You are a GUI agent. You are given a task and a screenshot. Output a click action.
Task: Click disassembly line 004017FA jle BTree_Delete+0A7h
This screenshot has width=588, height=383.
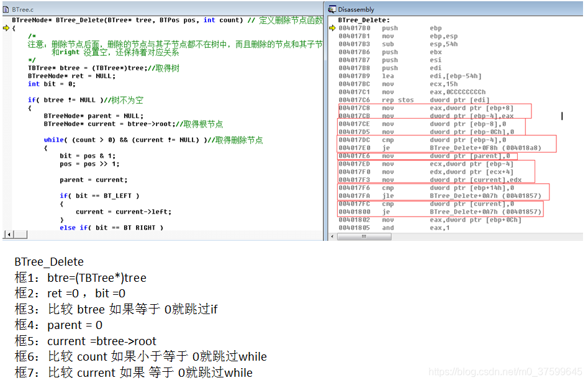pos(440,196)
